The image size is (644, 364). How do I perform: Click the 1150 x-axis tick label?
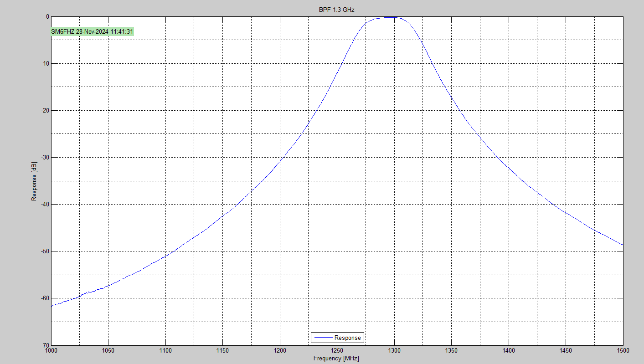222,350
